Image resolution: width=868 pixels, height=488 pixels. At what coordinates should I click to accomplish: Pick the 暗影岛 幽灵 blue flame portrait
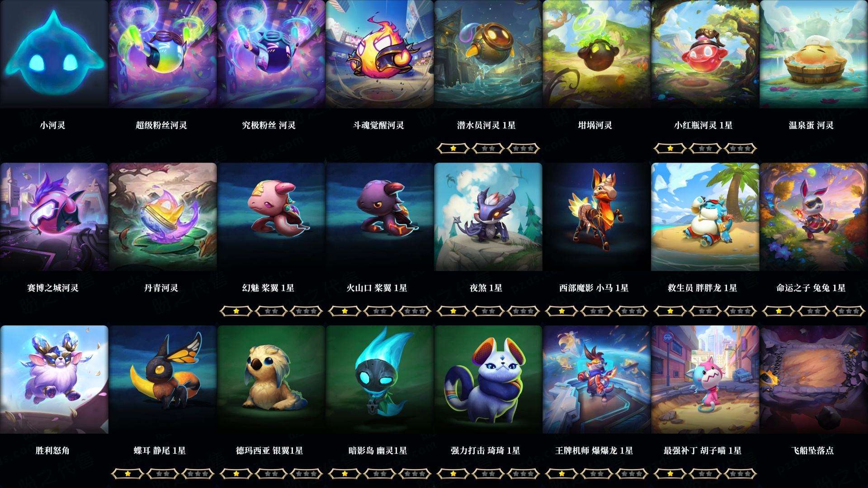click(379, 380)
